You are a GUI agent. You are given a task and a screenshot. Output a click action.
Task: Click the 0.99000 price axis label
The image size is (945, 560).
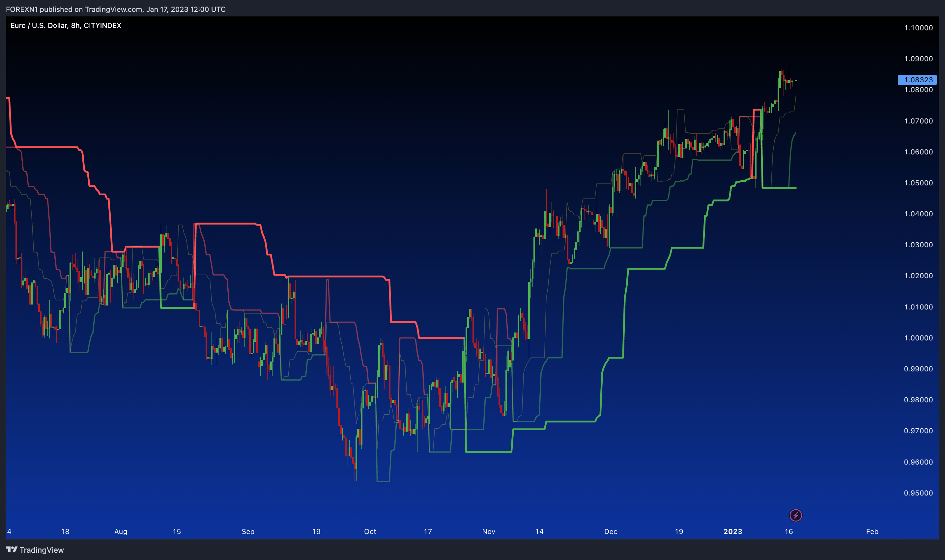[918, 369]
